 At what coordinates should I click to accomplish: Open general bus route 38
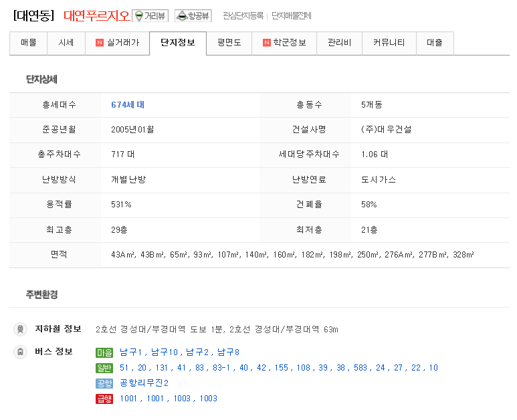point(340,368)
